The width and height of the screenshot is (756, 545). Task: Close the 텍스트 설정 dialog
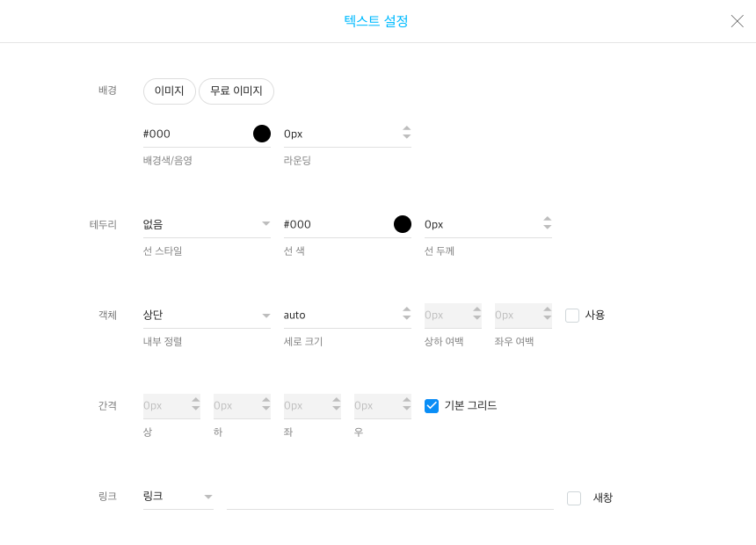point(737,21)
